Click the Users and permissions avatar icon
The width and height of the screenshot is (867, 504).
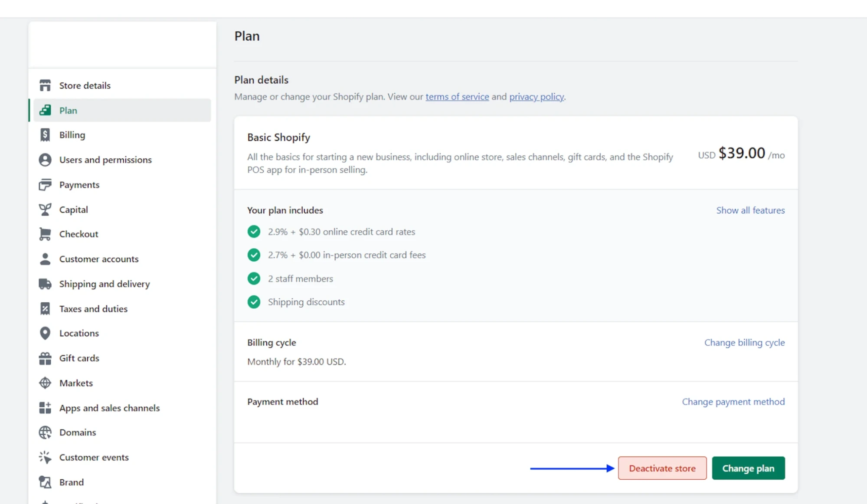pos(45,160)
